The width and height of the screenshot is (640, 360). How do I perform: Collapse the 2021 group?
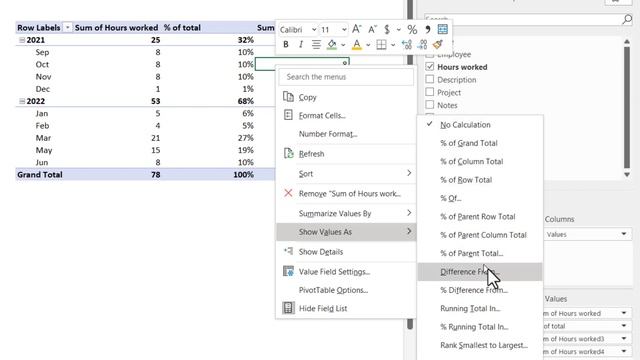pyautogui.click(x=22, y=40)
